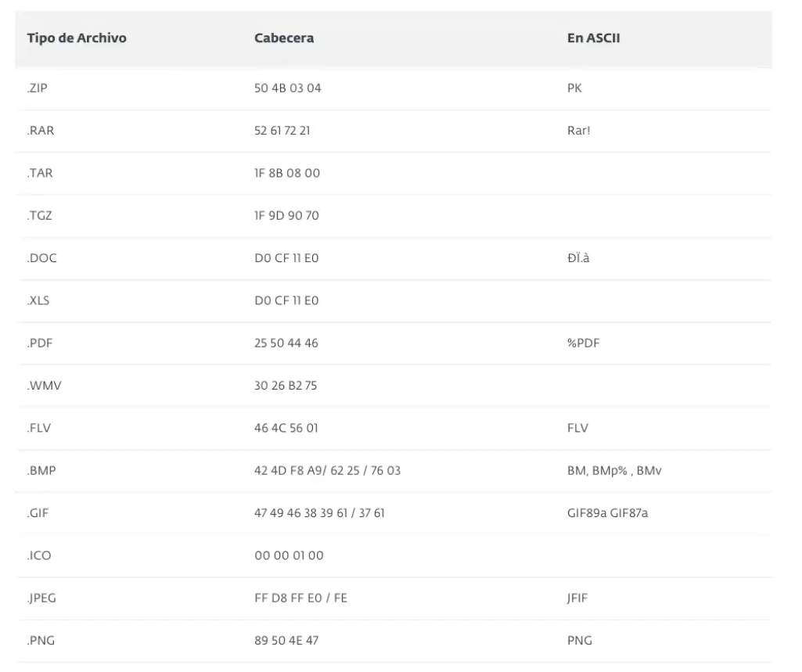
Task: Select the '.ZIP' file type cell
Action: 37,88
